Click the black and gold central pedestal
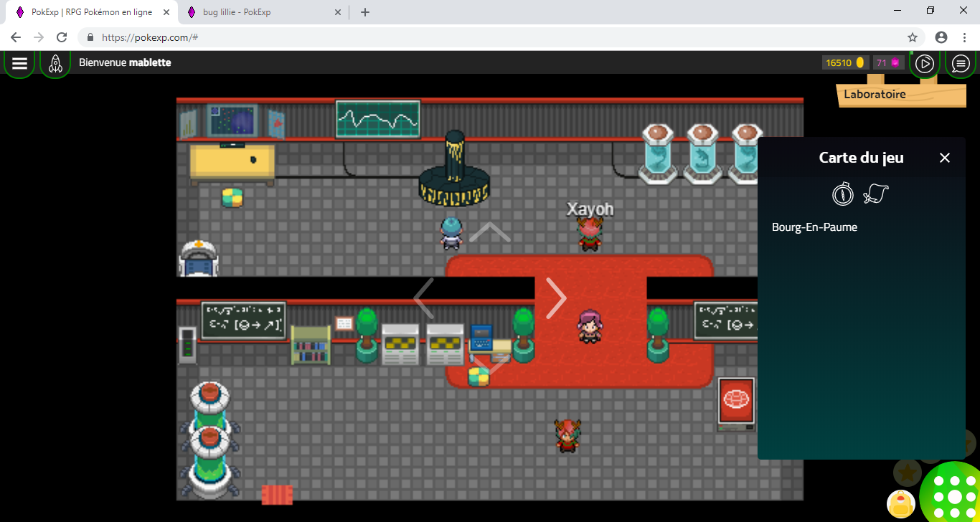This screenshot has height=522, width=980. click(454, 169)
